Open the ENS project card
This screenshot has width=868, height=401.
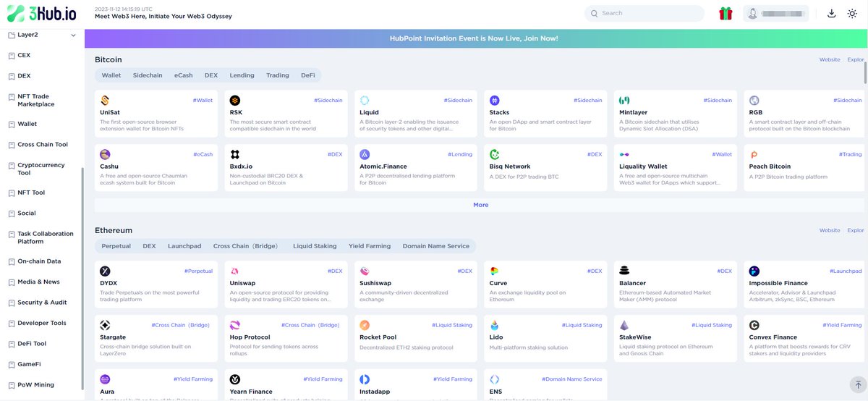click(545, 384)
